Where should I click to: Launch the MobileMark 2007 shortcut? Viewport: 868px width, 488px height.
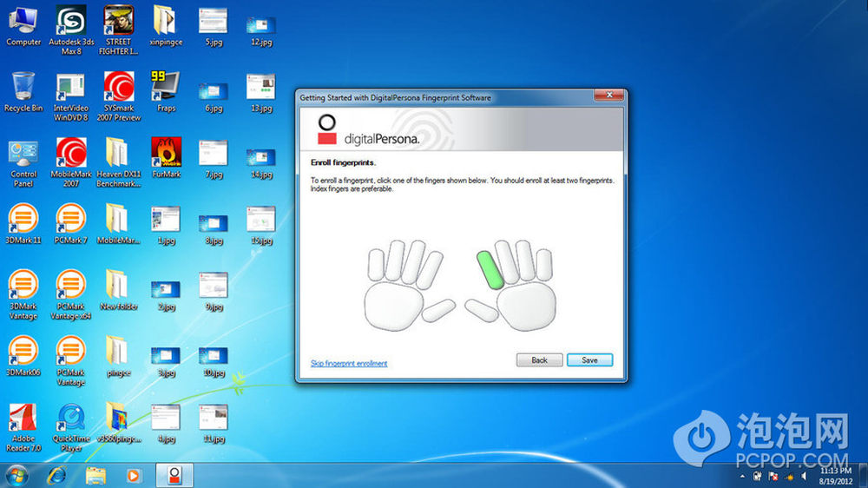click(71, 163)
